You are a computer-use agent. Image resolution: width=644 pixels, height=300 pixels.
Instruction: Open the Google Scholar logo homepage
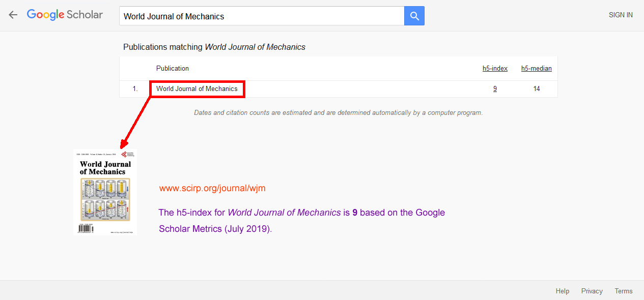(65, 15)
